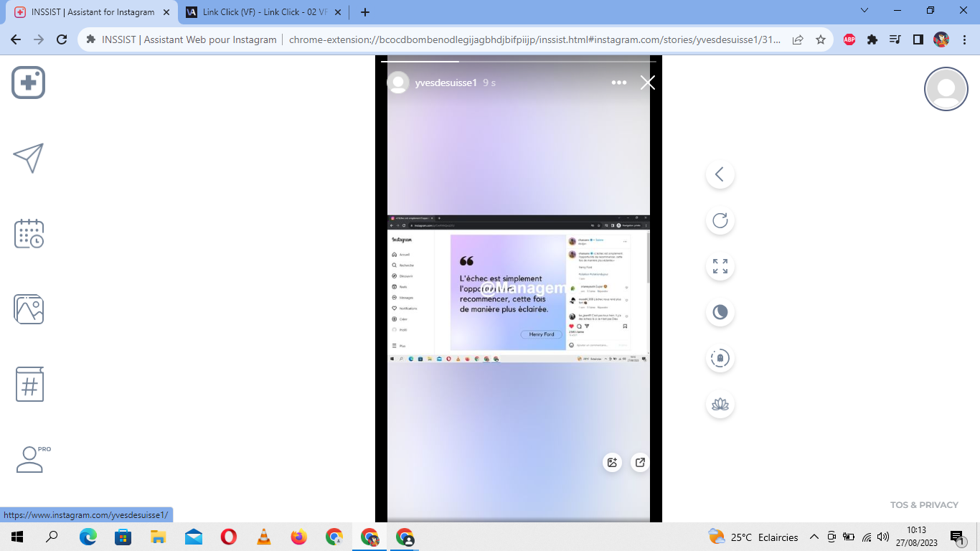Screen dimensions: 980x551
Task: Toggle ghost story view mode icon
Action: point(720,358)
